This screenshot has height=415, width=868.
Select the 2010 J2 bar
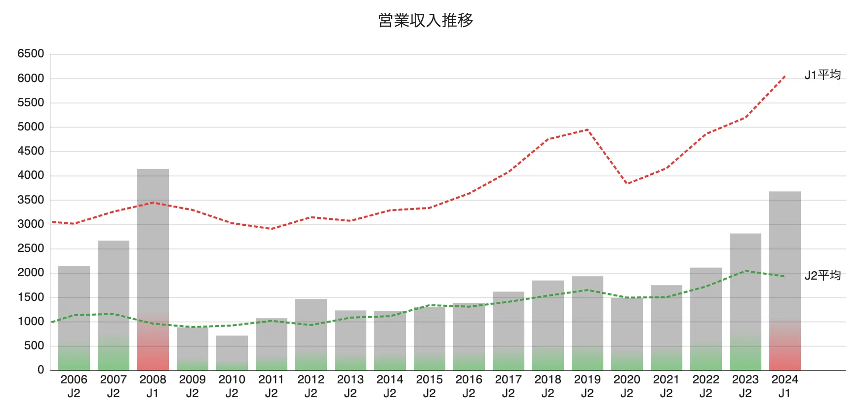[x=232, y=353]
